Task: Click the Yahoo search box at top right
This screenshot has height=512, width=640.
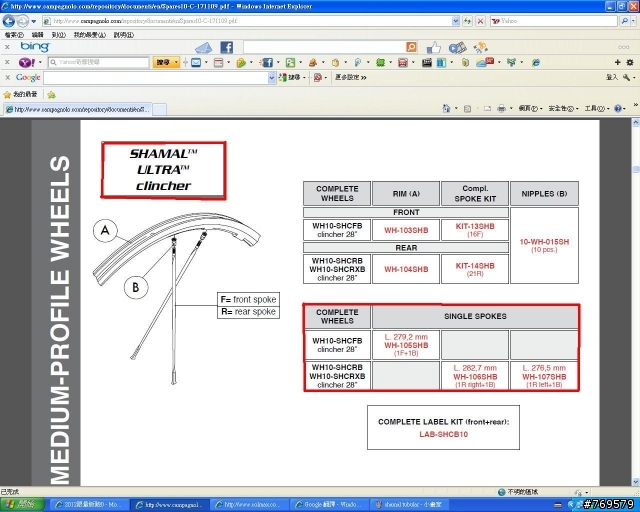Action: (x=554, y=21)
